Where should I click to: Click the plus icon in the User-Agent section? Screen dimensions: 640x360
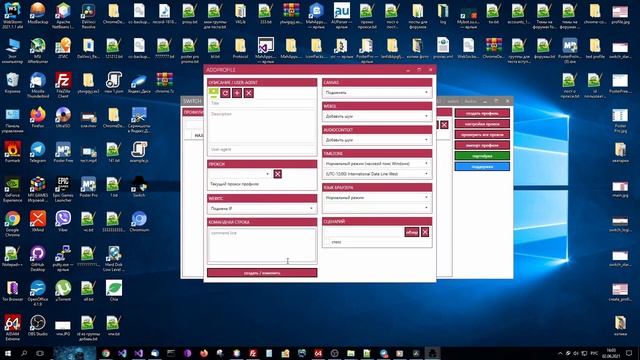pos(237,93)
